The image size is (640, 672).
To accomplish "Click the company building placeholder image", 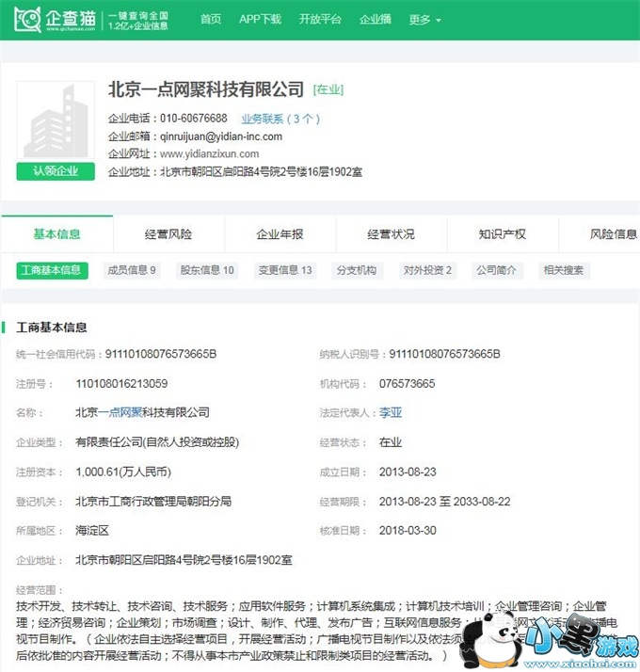I will [56, 120].
